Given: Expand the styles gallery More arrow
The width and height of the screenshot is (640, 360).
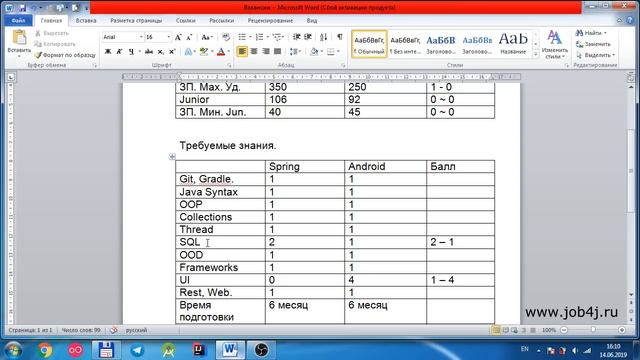Looking at the screenshot, I should click(536, 54).
